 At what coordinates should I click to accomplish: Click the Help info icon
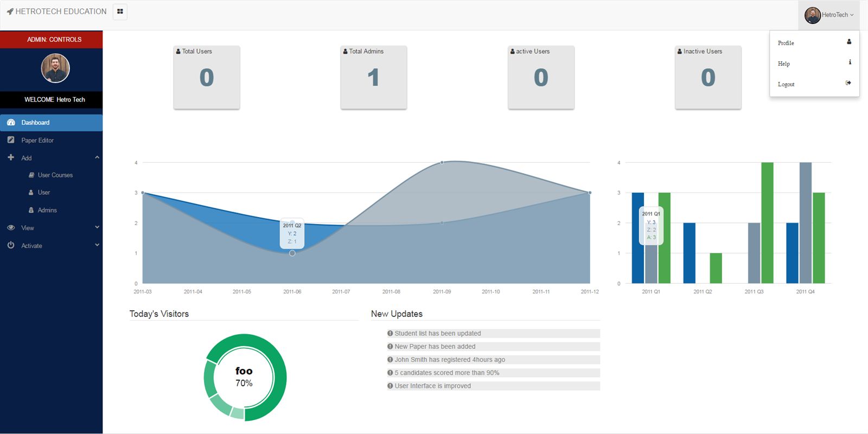pyautogui.click(x=850, y=62)
